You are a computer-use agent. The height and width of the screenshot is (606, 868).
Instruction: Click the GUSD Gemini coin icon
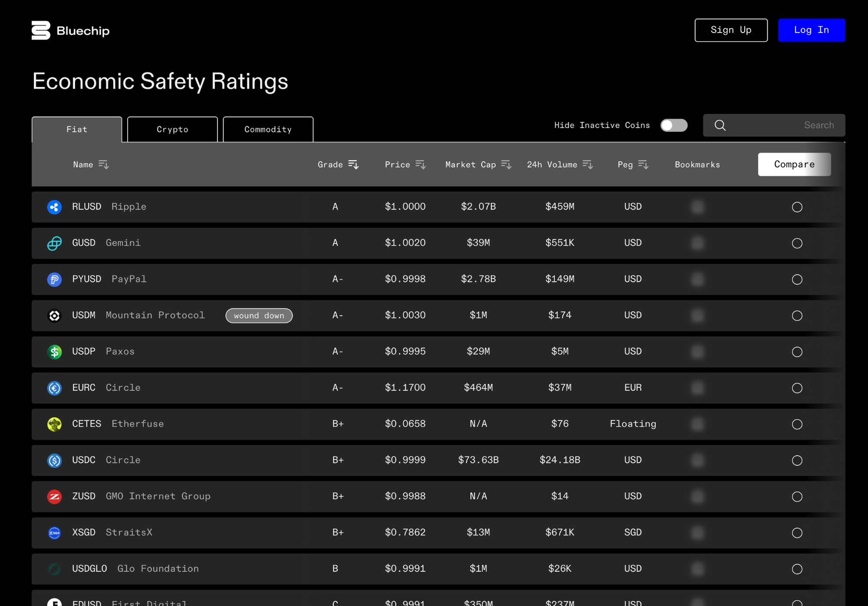[54, 243]
